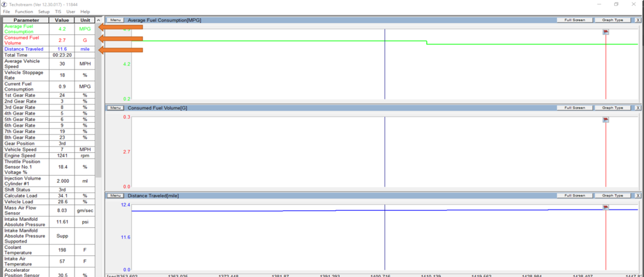
Task: Select the Engine Speed parameter row
Action: click(x=27, y=155)
